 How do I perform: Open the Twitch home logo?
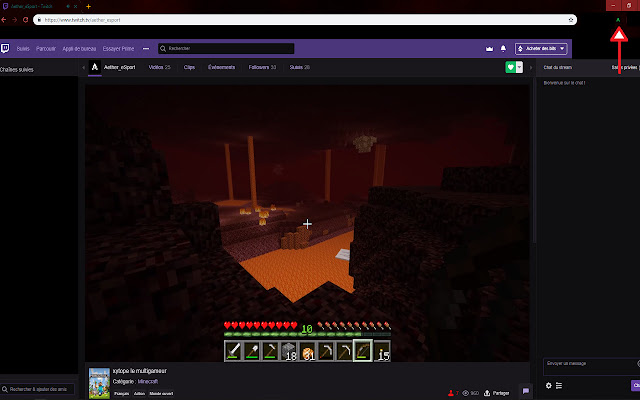(5, 49)
